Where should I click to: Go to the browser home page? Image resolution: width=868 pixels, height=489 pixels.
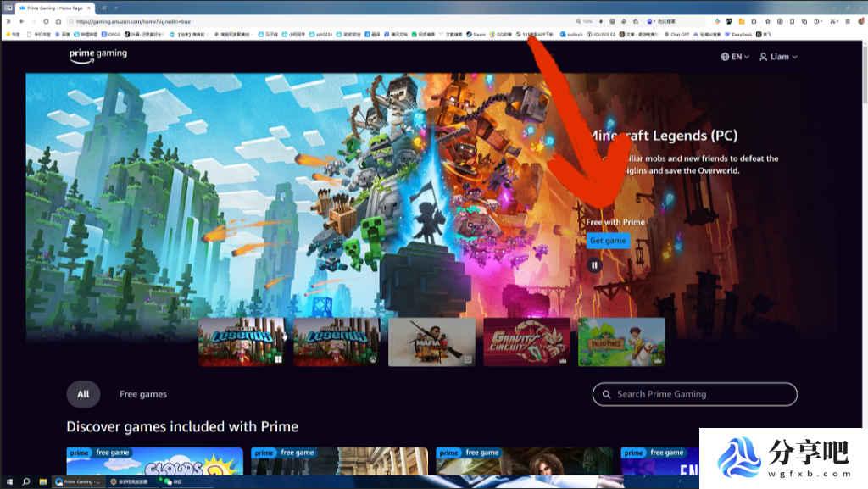tap(58, 21)
